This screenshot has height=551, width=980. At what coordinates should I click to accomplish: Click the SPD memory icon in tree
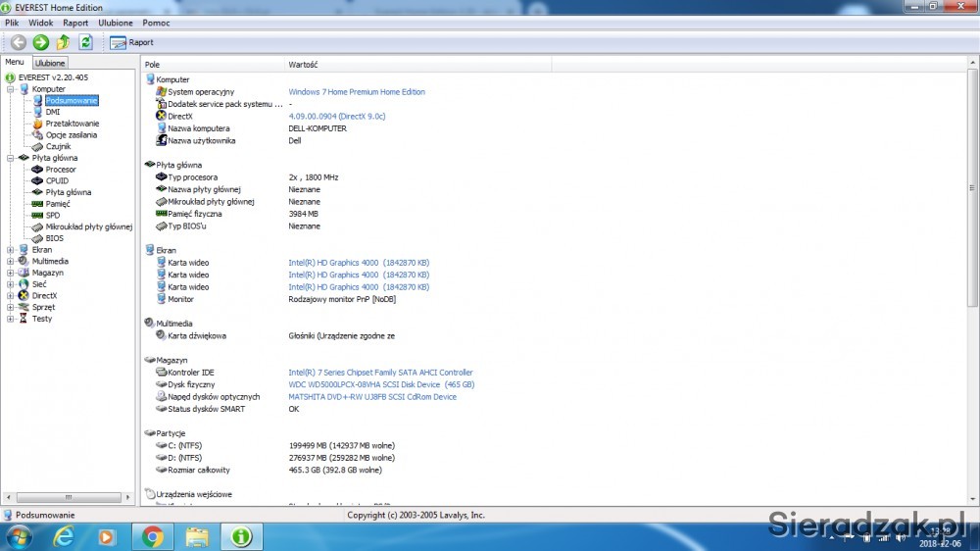(37, 215)
